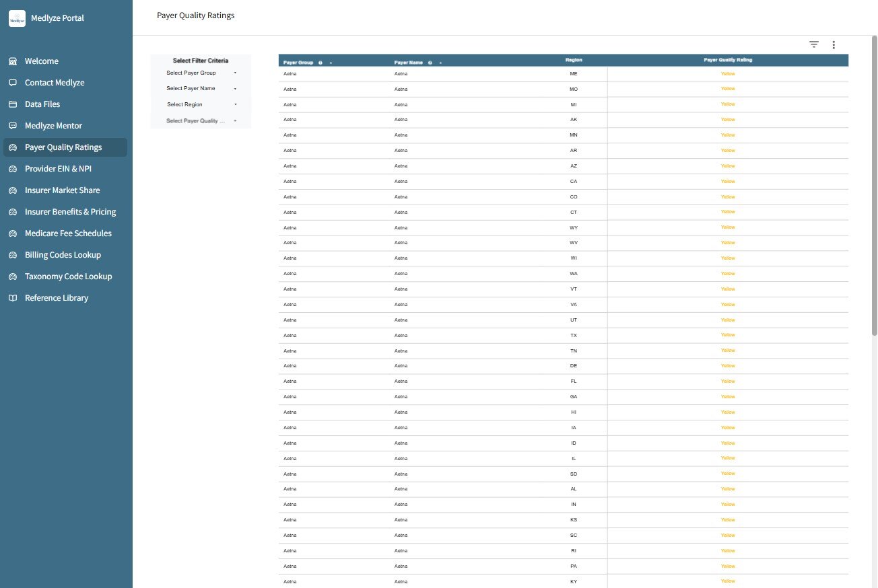Screen dimensions: 878x588
Task: Click the TX region cell
Action: [574, 335]
